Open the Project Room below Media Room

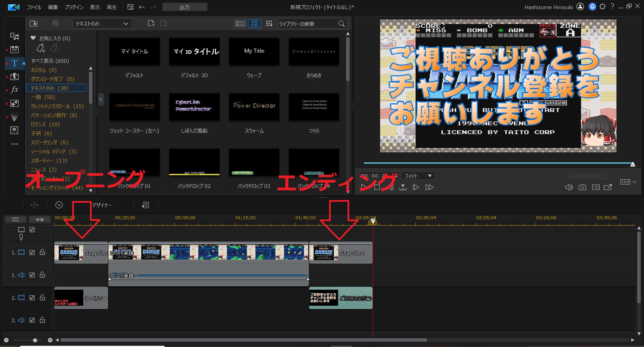click(14, 50)
